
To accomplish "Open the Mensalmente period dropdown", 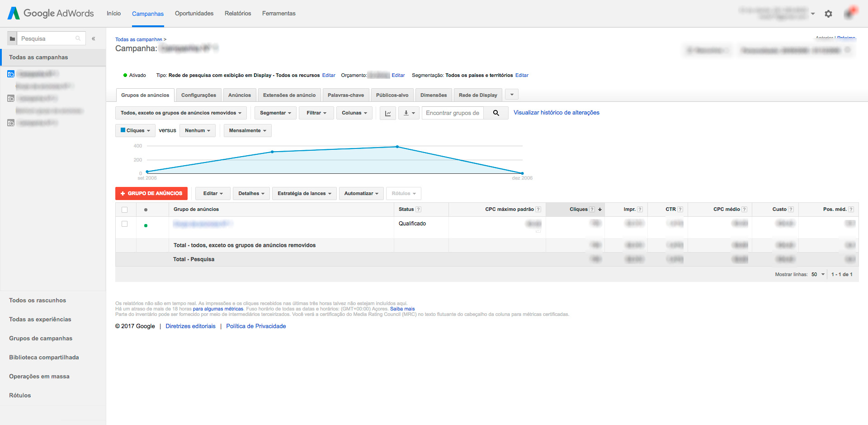I will [247, 131].
